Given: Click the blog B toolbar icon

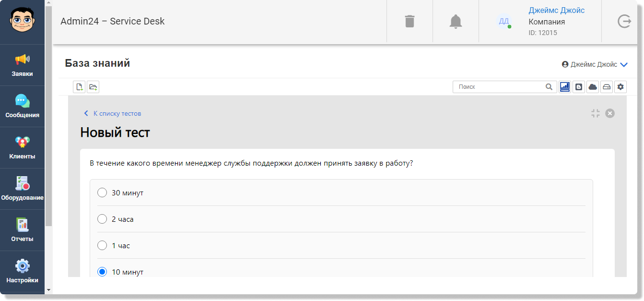Looking at the screenshot, I should click(x=579, y=87).
